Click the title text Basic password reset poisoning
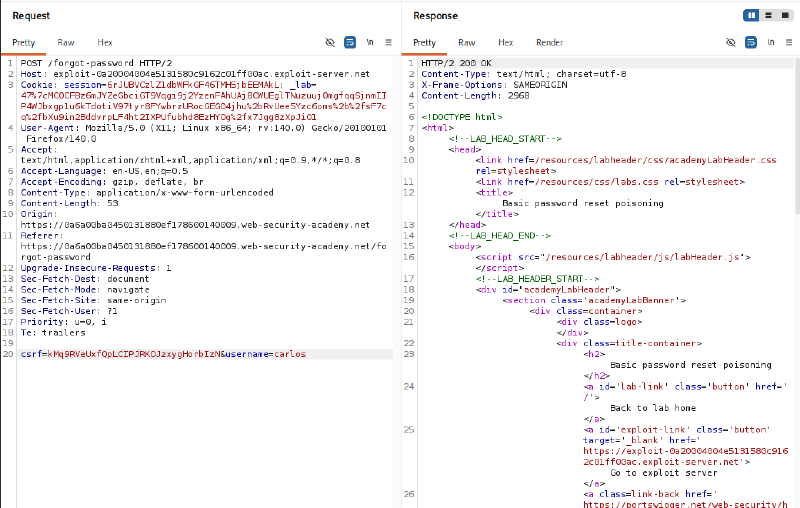Screen dimensions: 800x508 (583, 203)
